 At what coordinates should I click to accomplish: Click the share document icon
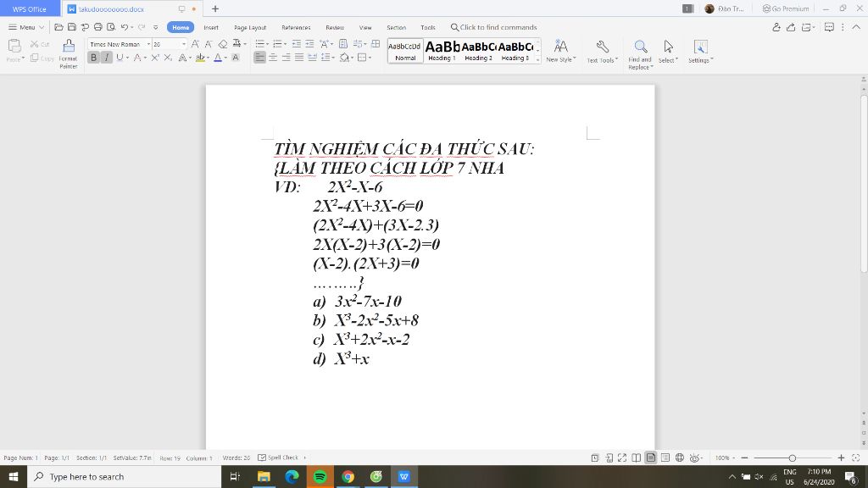coord(791,27)
